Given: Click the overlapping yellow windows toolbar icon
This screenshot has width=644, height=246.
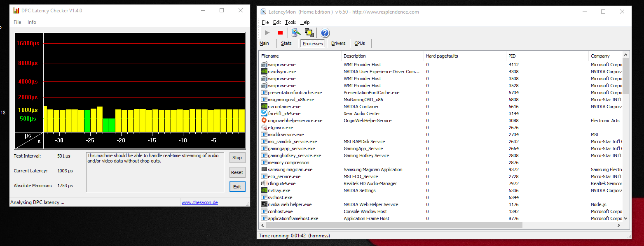Looking at the screenshot, I should [309, 33].
